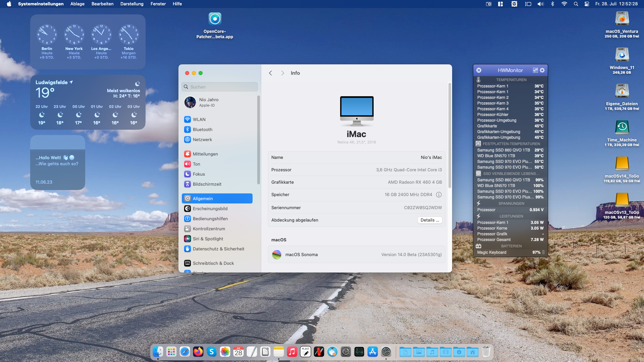This screenshot has width=644, height=362.
Task: Open Control Center in menu bar
Action: tap(587, 4)
